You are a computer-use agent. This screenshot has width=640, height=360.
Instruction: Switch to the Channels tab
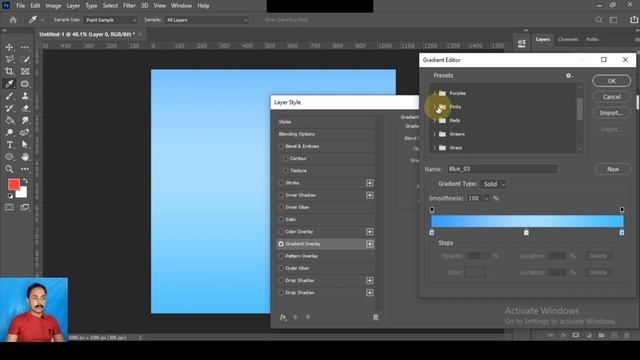568,39
